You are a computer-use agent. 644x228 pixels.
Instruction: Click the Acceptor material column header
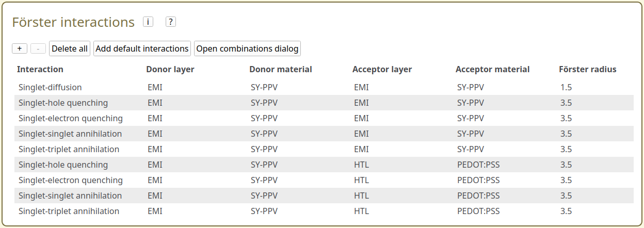pyautogui.click(x=492, y=69)
